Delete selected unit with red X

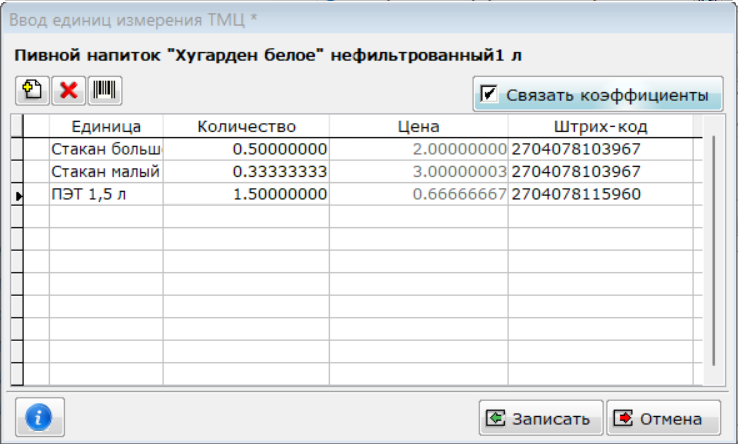[69, 90]
